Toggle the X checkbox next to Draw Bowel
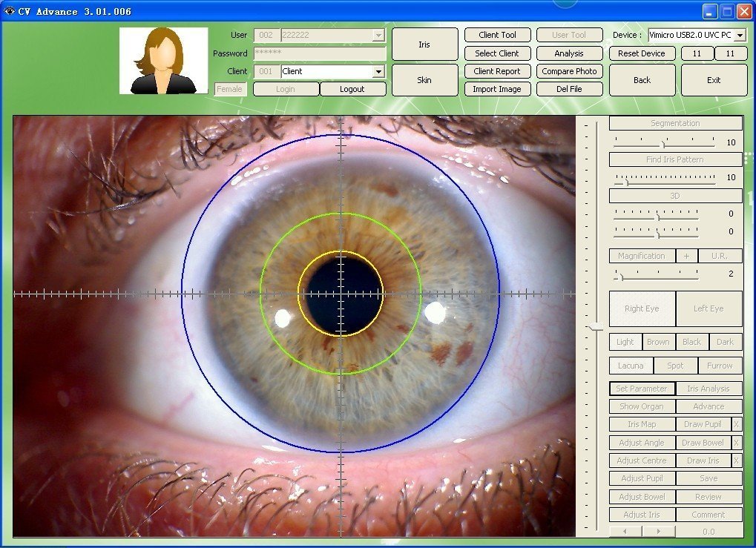The height and width of the screenshot is (548, 756). coord(737,442)
